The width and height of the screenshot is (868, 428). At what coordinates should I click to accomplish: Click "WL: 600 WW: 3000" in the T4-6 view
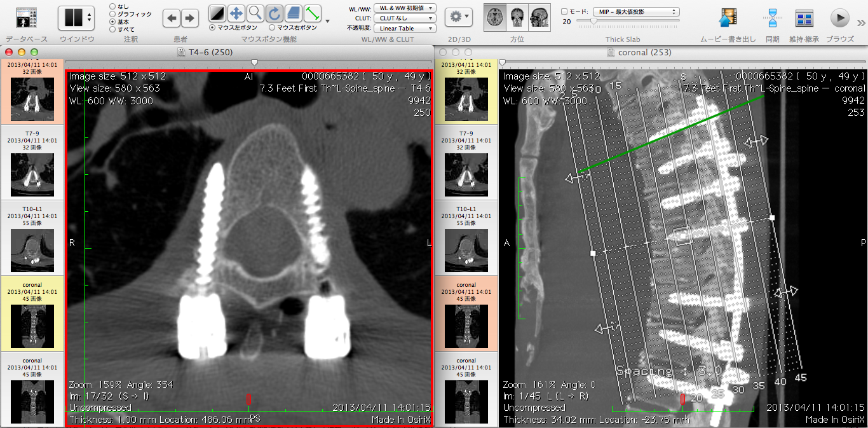click(110, 100)
